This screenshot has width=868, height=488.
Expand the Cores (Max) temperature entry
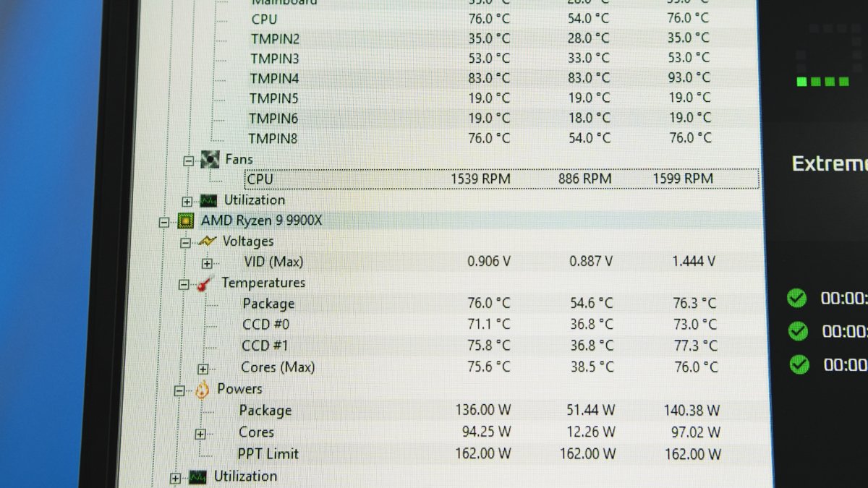pos(203,369)
